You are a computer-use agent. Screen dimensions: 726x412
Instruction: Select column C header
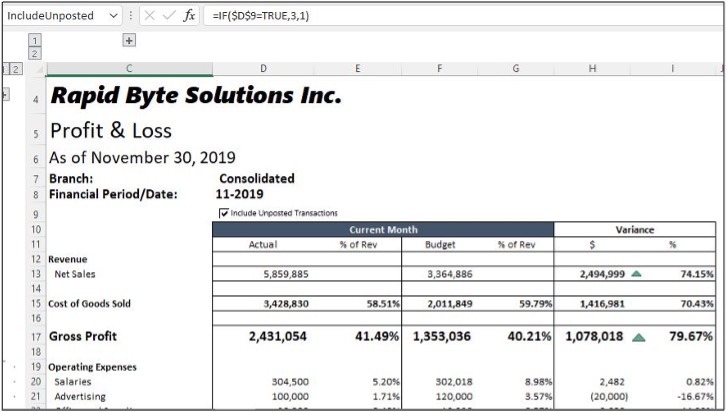(x=129, y=69)
